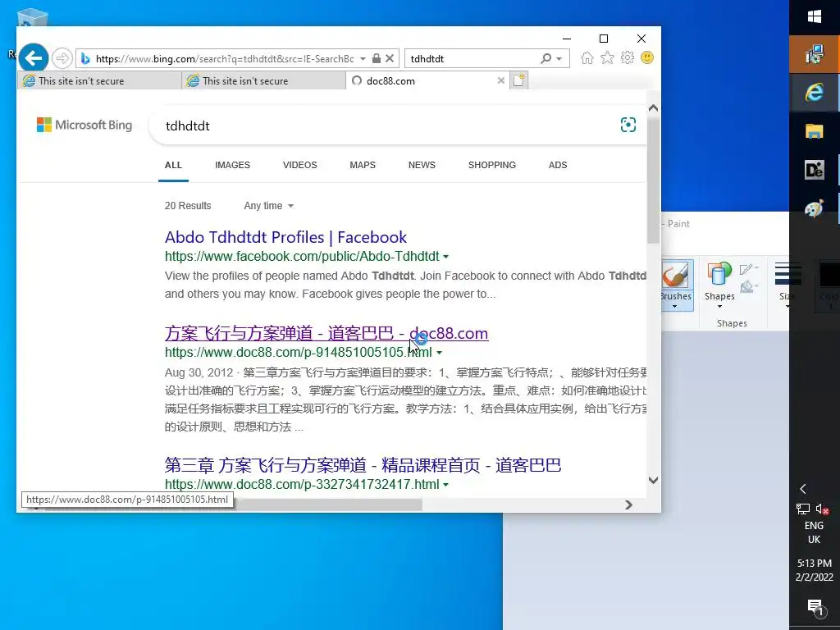Click the IE forward arrow button

click(x=62, y=58)
